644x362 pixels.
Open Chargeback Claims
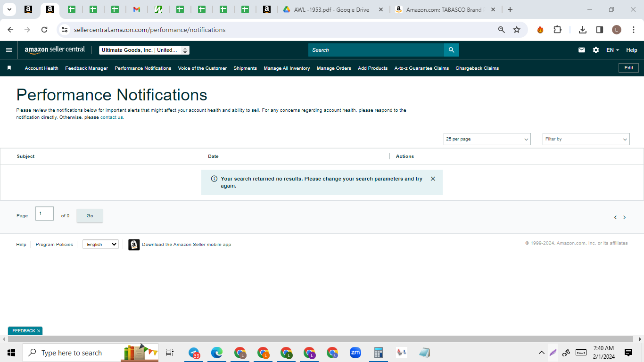(x=477, y=68)
